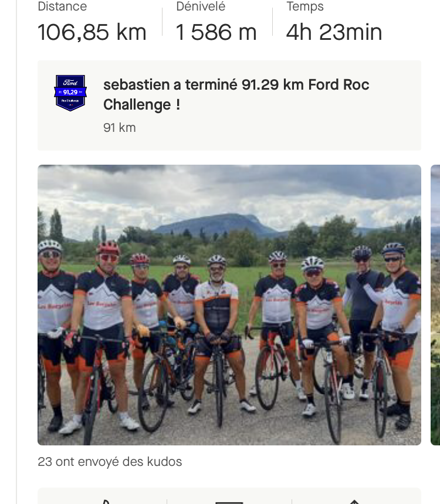Open comments via the comment icon
The height and width of the screenshot is (504, 440).
[x=229, y=502]
